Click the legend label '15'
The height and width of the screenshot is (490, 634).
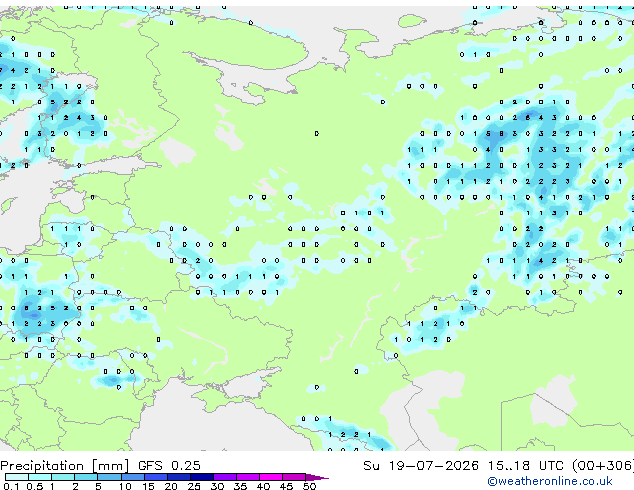coord(148,486)
